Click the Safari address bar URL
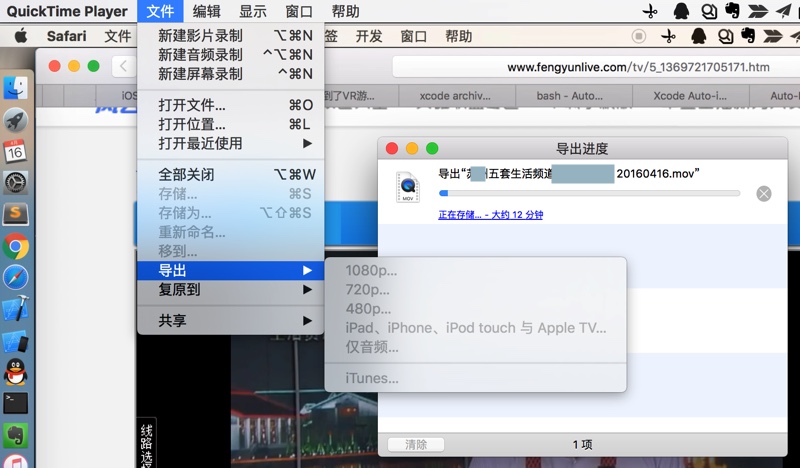This screenshot has width=800, height=468. click(x=638, y=67)
